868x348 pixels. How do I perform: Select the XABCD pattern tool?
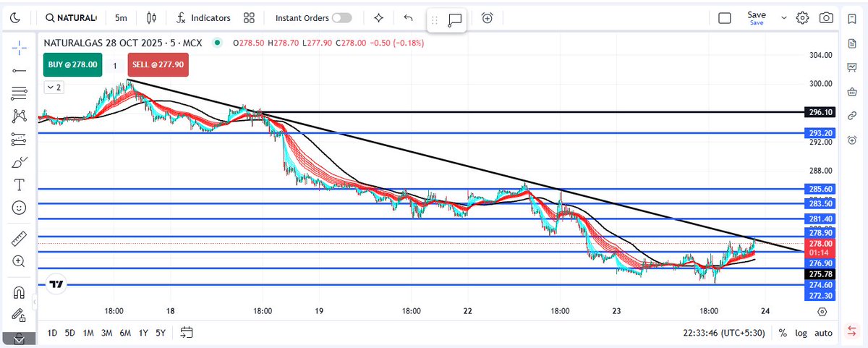(x=20, y=116)
